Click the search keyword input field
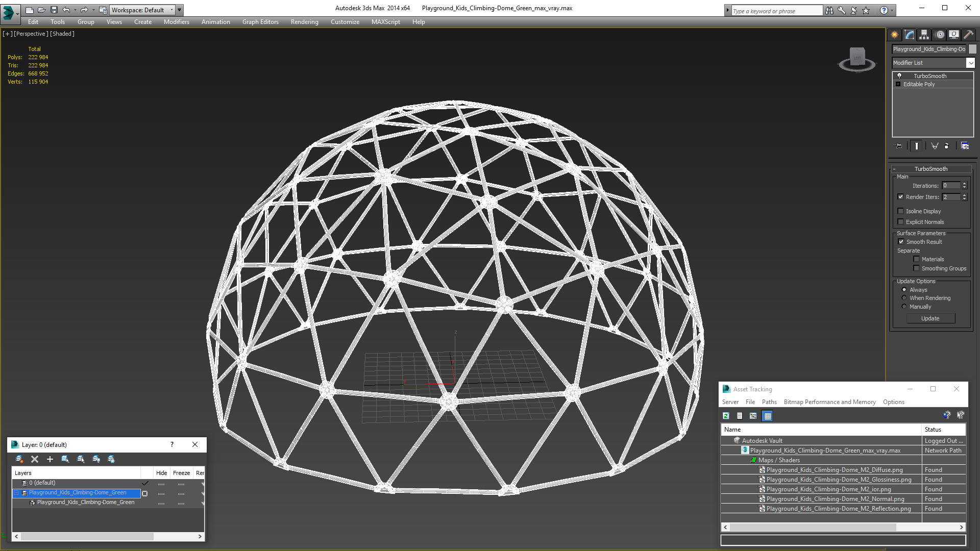 (776, 11)
